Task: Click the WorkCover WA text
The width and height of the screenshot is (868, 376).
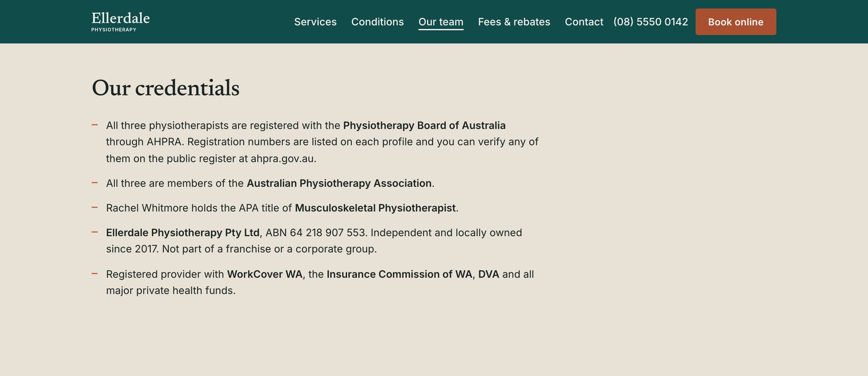Action: click(x=265, y=274)
